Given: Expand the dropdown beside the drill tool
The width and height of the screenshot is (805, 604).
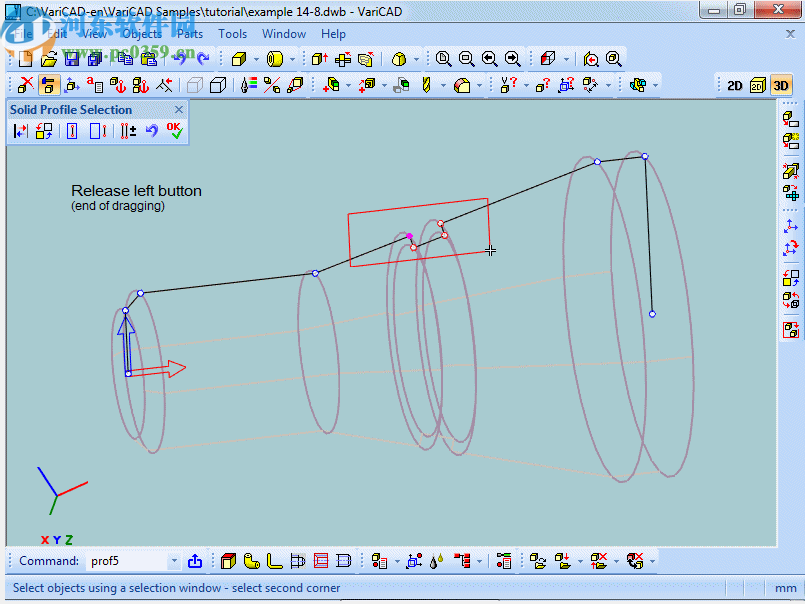Looking at the screenshot, I should pos(443,85).
